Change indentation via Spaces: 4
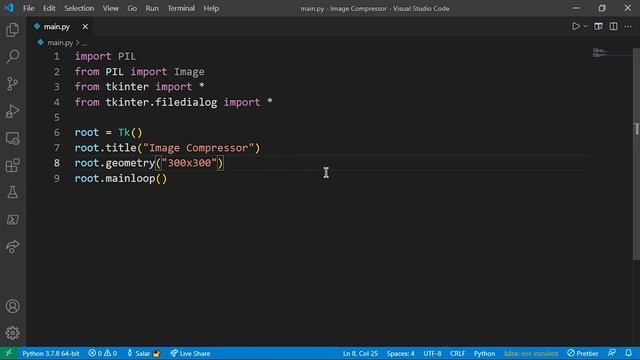Viewport: 640px width, 360px height. click(400, 353)
